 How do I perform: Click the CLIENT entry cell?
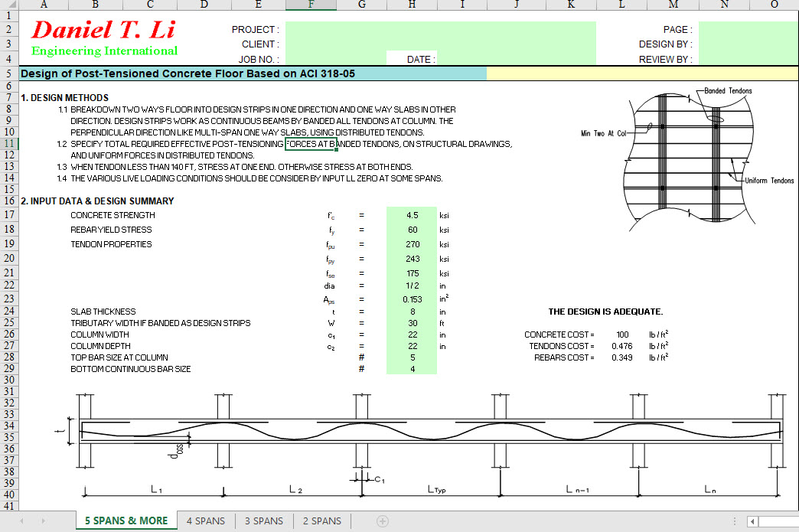tap(440, 42)
